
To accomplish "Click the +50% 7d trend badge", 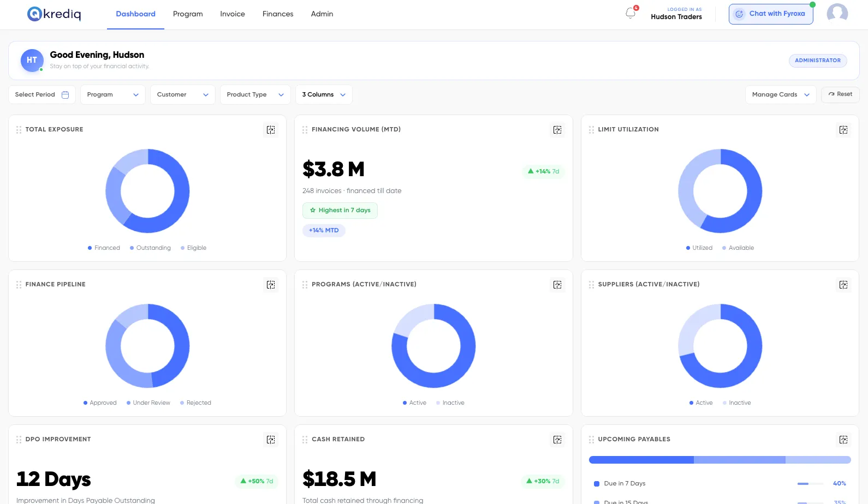I will click(257, 481).
